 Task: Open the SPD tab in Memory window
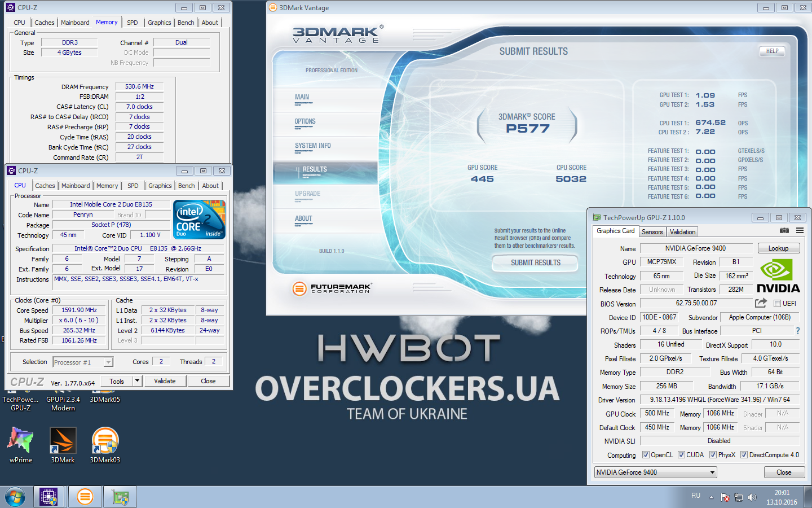click(133, 23)
